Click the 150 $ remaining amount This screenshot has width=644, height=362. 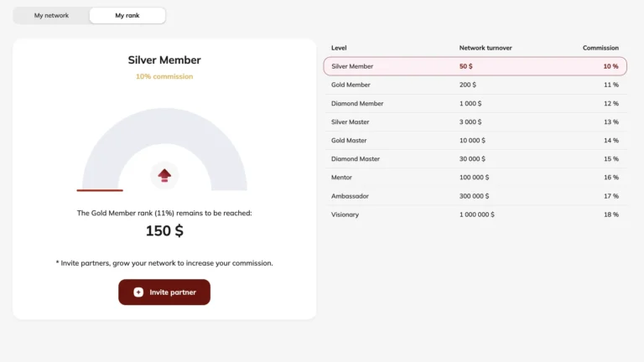(x=164, y=230)
